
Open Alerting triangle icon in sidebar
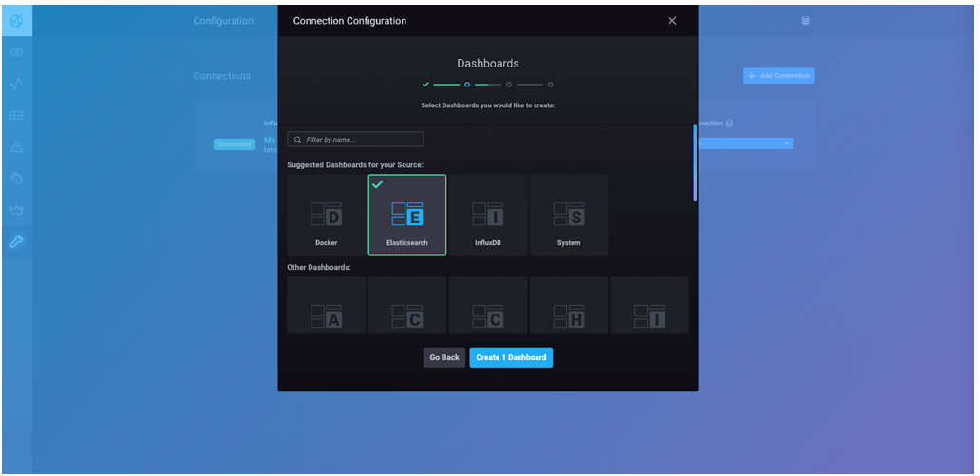click(17, 147)
